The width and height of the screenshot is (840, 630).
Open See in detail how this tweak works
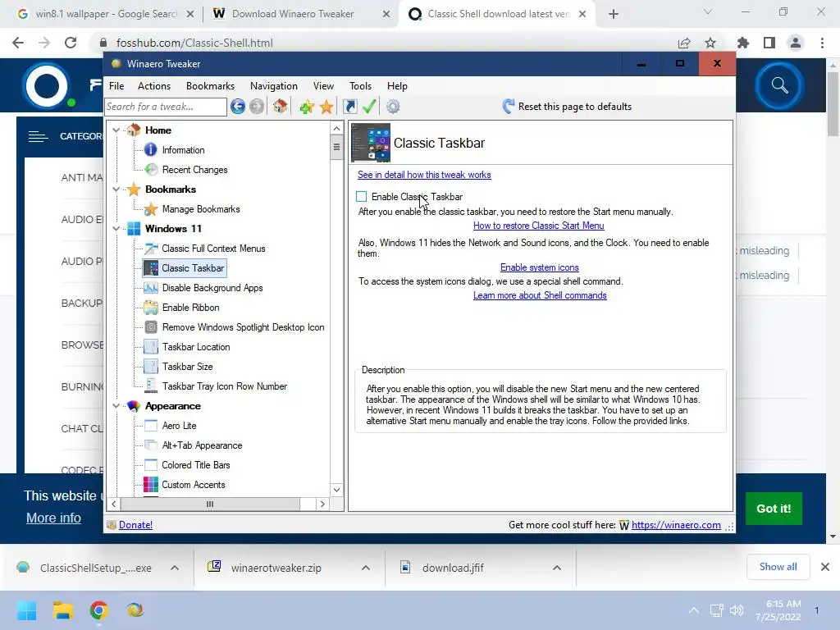(424, 175)
